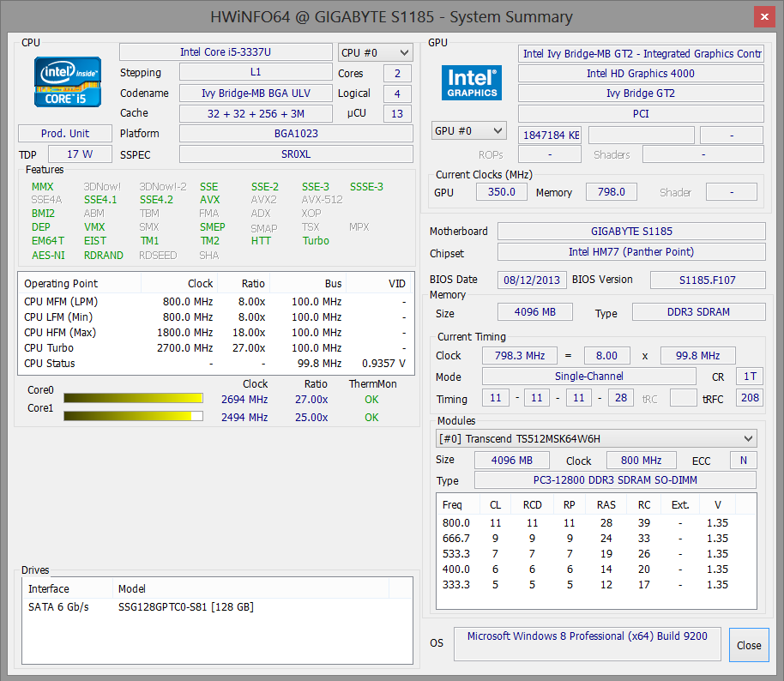784x681 pixels.
Task: Click the Core0 clock 2694 MHz value
Action: pos(244,400)
